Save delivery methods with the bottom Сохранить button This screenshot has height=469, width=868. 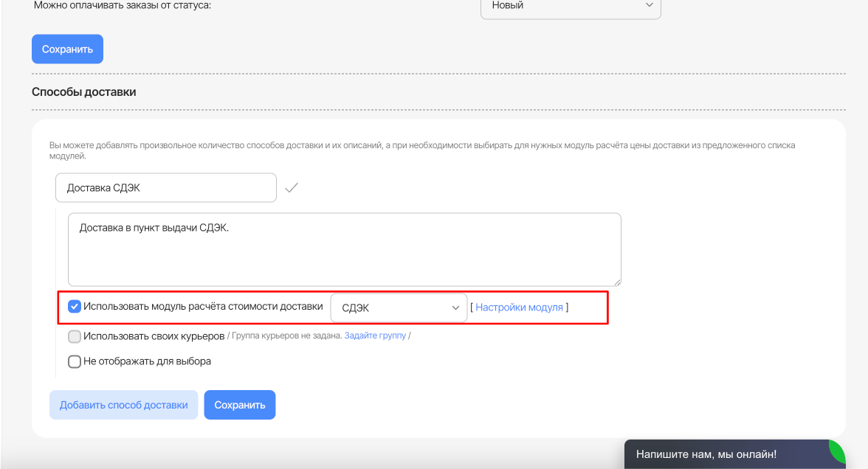pyautogui.click(x=239, y=405)
